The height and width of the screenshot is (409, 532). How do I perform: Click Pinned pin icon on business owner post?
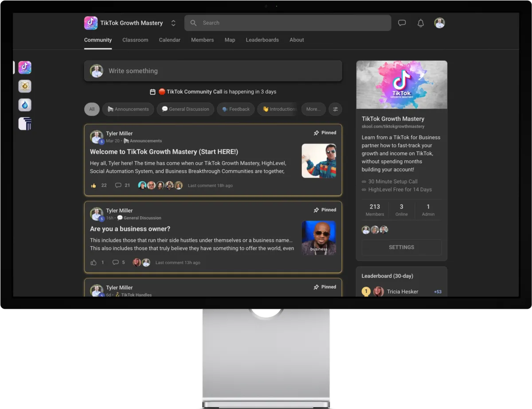(x=316, y=210)
